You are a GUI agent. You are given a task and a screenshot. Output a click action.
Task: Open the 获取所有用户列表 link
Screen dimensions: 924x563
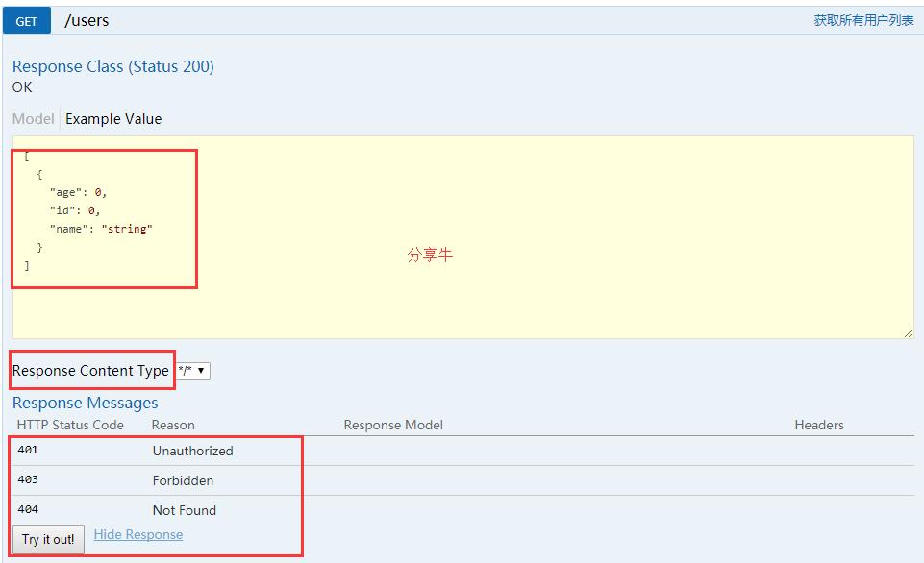click(862, 19)
